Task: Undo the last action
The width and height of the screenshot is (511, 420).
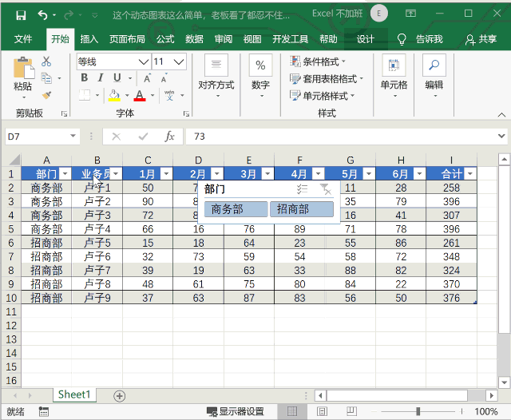Action: pyautogui.click(x=42, y=14)
